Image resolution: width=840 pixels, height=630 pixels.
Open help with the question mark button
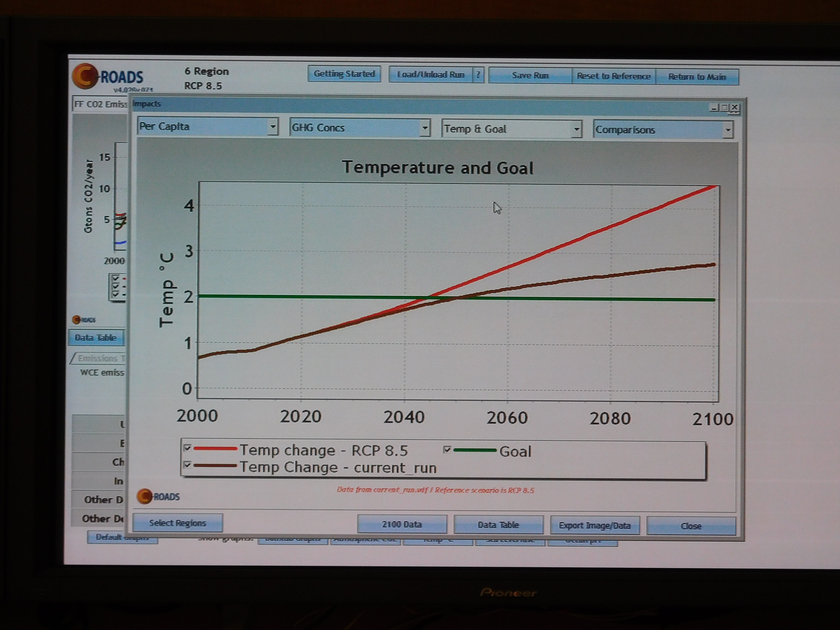tap(478, 75)
